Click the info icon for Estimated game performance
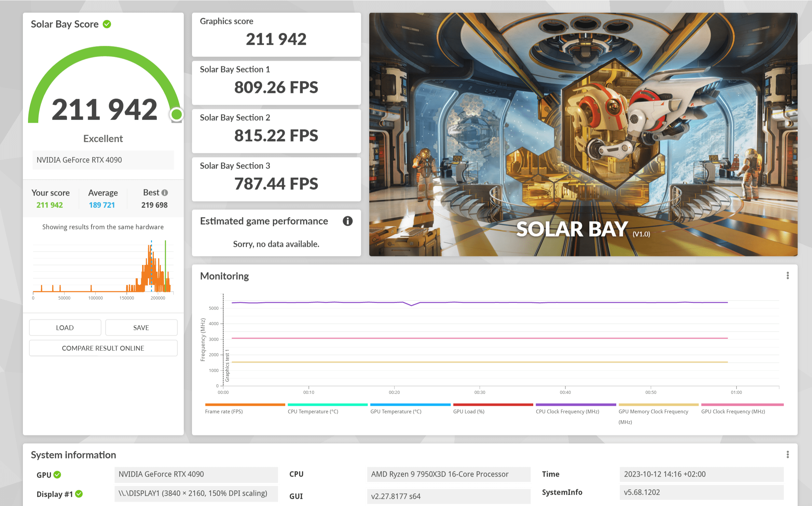The image size is (812, 506). click(347, 221)
